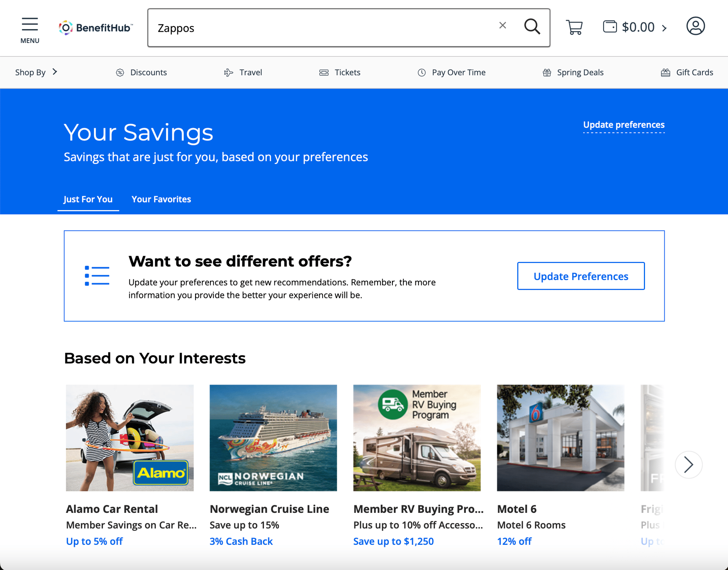
Task: Click the preferences list icon
Action: pos(97,276)
